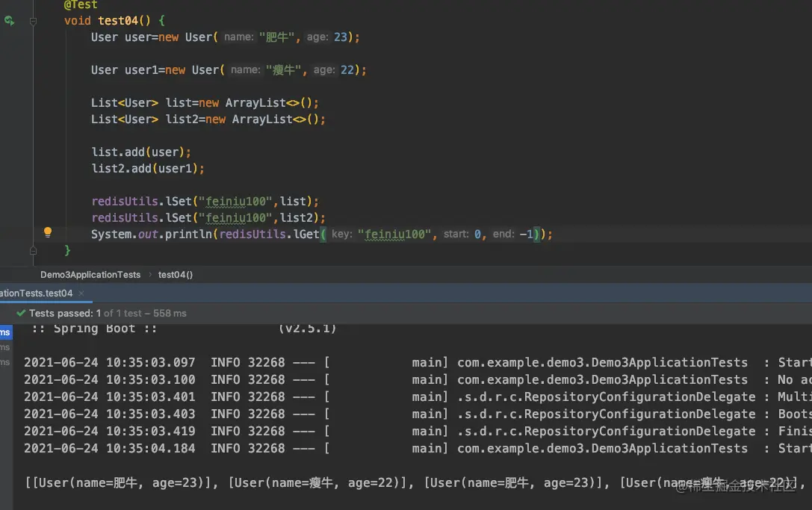Click the "feiniu100" key string in lGet call
Image resolution: width=812 pixels, height=510 pixels.
tap(394, 234)
